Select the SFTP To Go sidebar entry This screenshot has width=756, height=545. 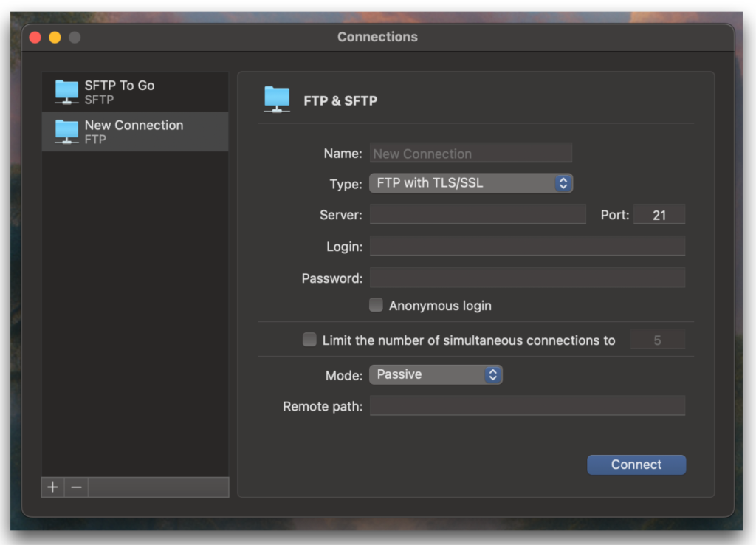click(x=135, y=91)
